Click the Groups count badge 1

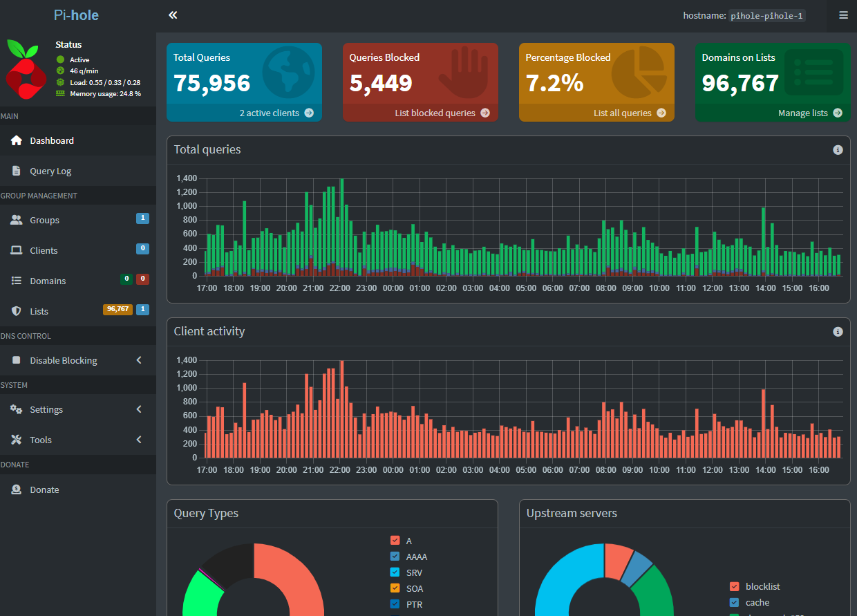143,218
